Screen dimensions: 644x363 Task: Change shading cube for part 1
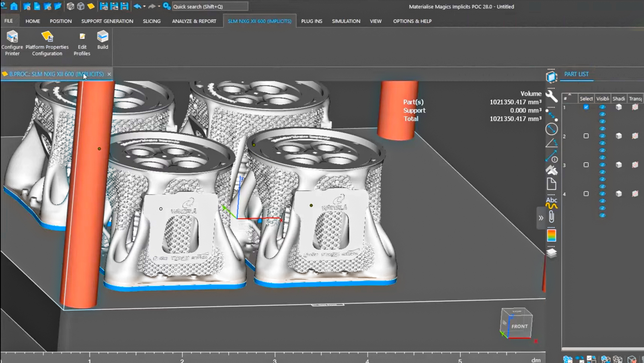click(x=619, y=107)
